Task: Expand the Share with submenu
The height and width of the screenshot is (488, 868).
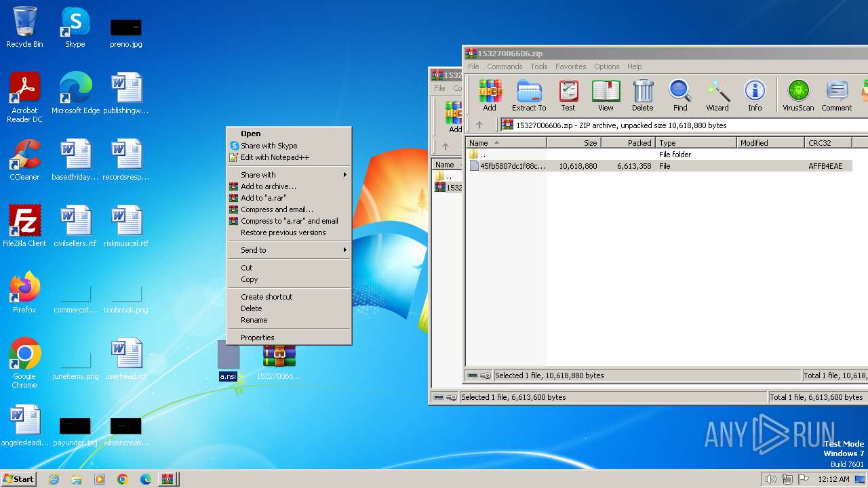Action: (290, 175)
